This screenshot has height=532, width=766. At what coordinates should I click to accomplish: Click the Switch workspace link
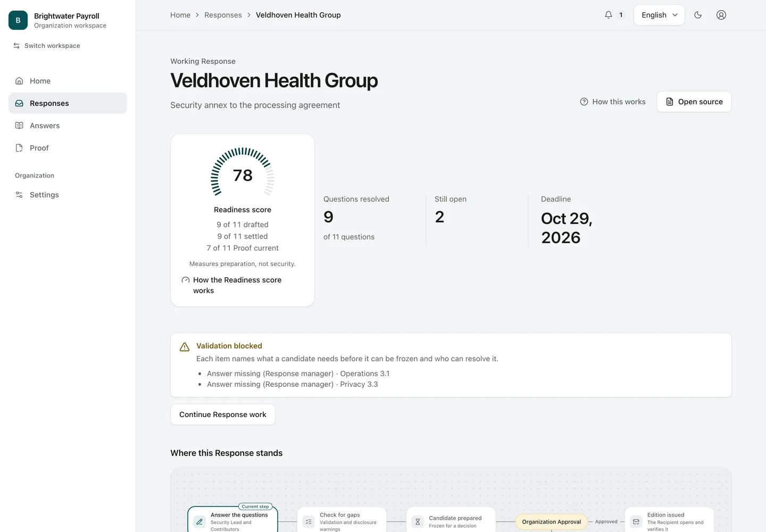coord(47,46)
